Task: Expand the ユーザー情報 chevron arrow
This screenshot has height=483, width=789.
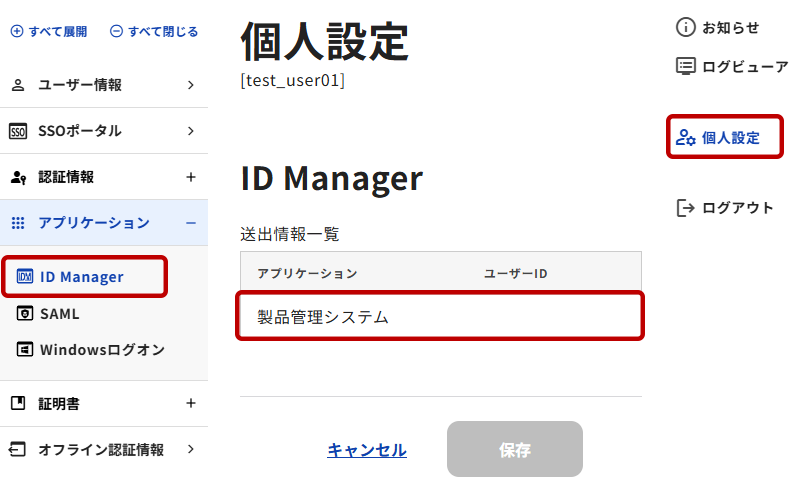Action: pos(191,85)
